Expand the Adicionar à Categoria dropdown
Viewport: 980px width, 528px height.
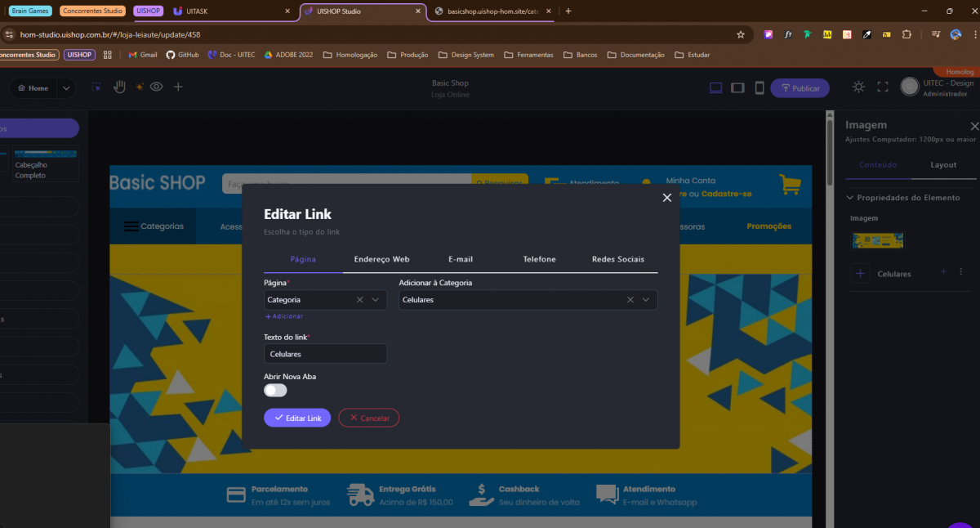[646, 300]
